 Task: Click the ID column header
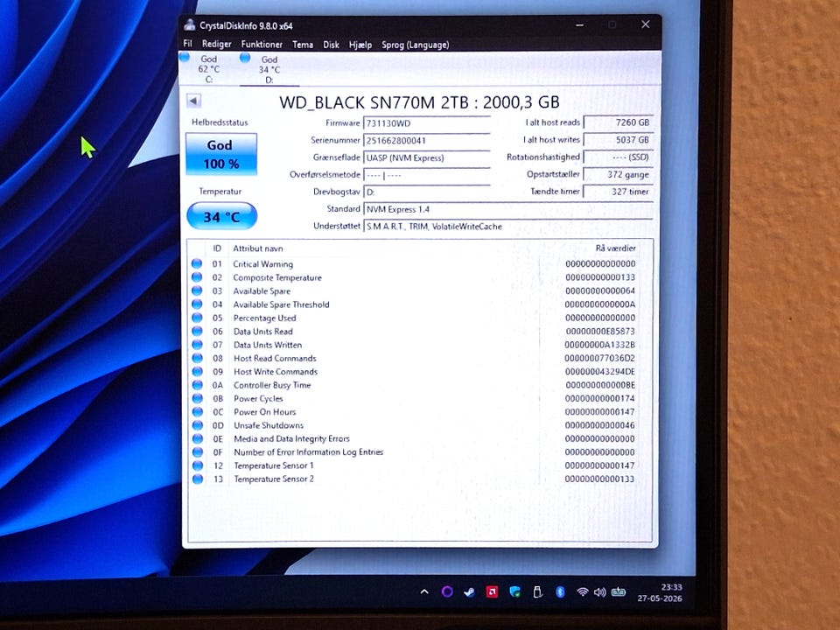[x=217, y=248]
